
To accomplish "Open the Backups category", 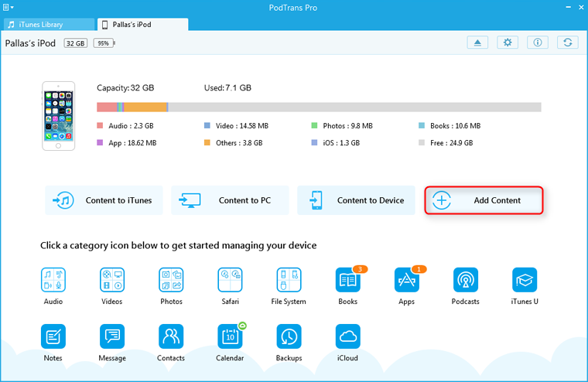I will (x=289, y=336).
